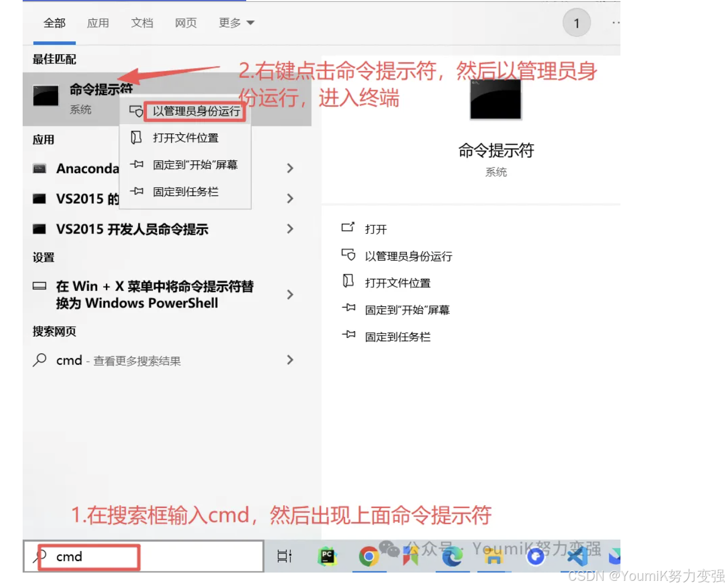
Task: Select 以管理员身份运行 in the context menu
Action: coord(196,111)
